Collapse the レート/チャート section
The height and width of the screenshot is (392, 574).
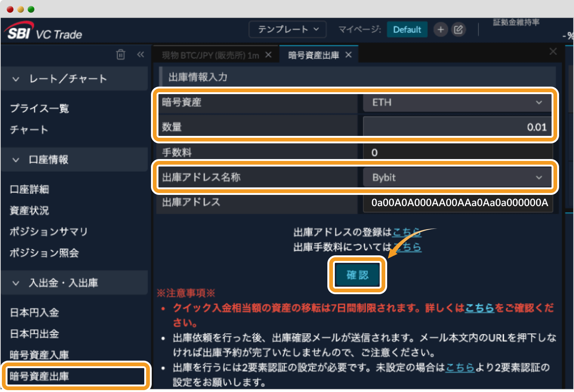click(74, 79)
